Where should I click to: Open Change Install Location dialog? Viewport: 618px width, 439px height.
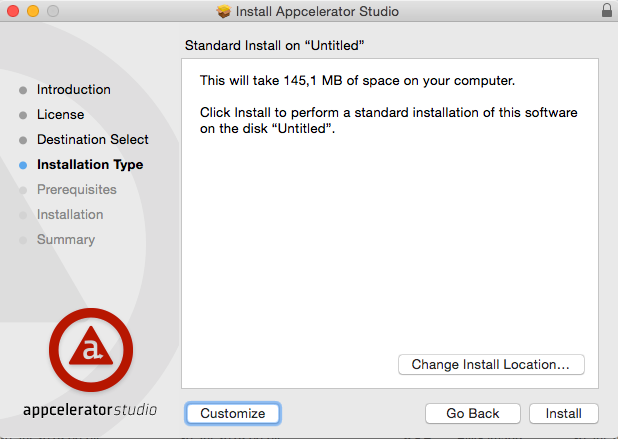coord(491,365)
